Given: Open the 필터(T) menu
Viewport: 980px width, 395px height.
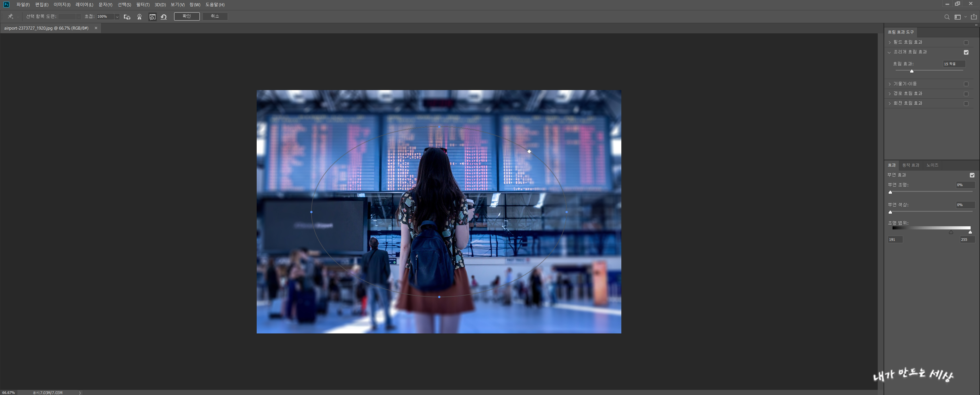Looking at the screenshot, I should point(143,5).
